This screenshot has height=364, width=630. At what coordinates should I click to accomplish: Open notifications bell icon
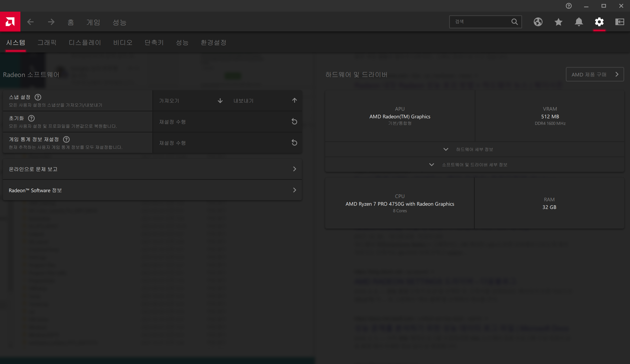[579, 22]
